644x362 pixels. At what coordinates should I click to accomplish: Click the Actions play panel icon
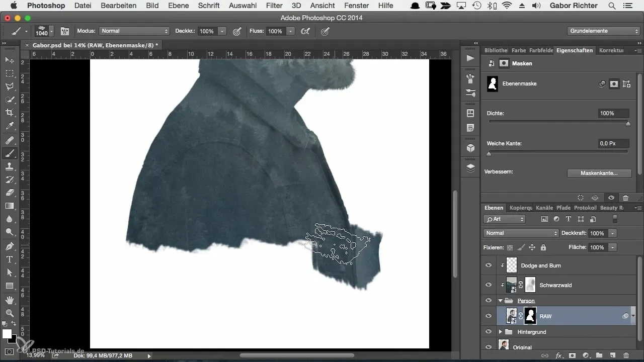(470, 58)
